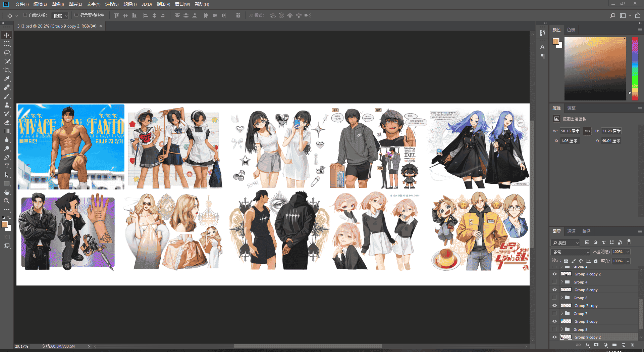This screenshot has width=644, height=352.
Task: Open the 不透明度 opacity dropdown arrow
Action: point(628,252)
